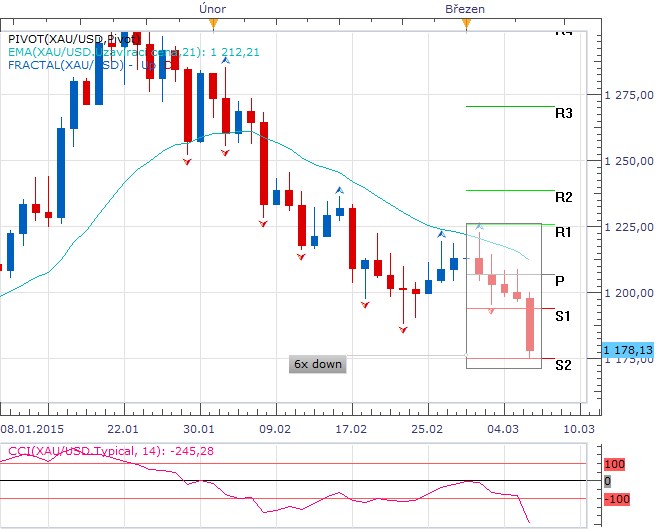Click the blue 1 178,13 current price tag
Screen dimensions: 659x529
click(x=629, y=350)
